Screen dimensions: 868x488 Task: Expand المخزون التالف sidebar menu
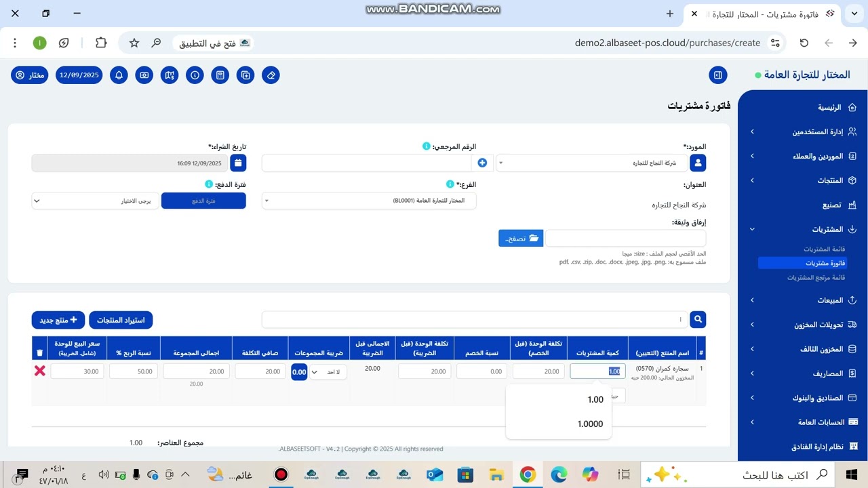click(804, 349)
